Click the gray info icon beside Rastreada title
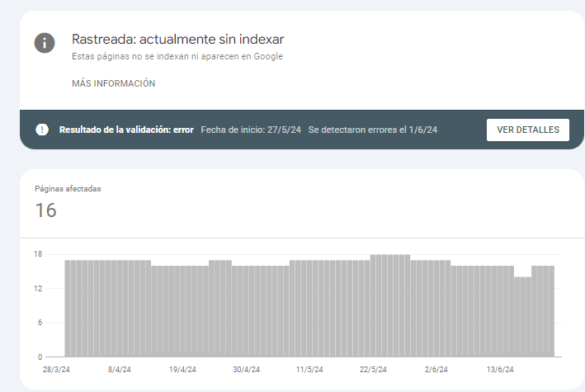The height and width of the screenshot is (392, 585). [x=45, y=43]
